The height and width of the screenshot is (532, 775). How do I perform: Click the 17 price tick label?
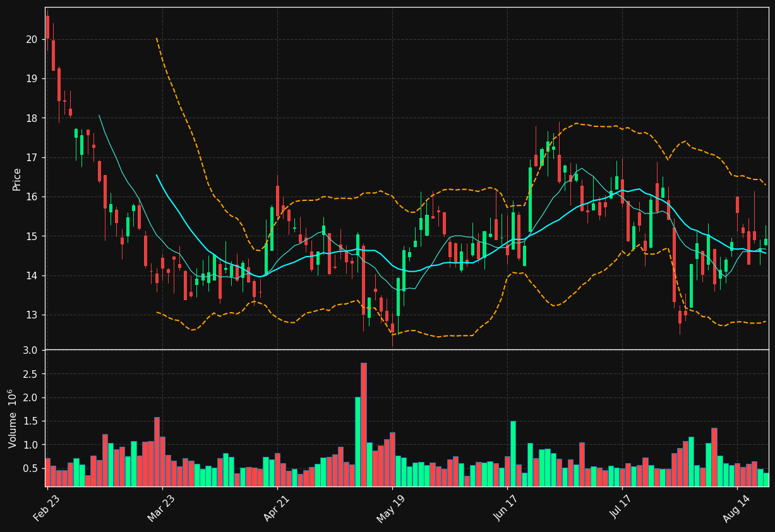coord(32,157)
